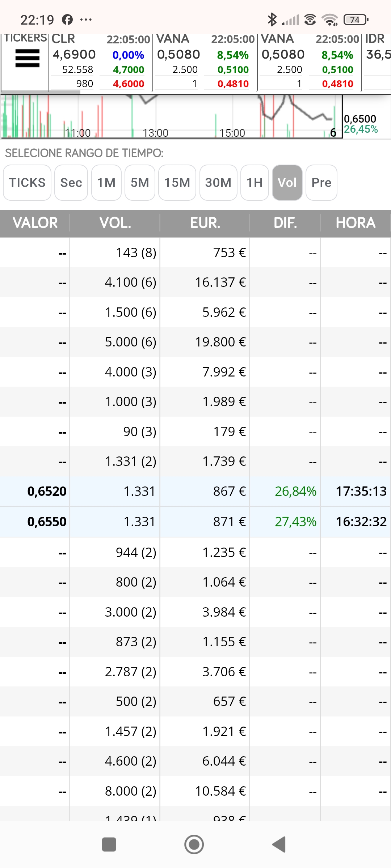
Task: Tap the Facebook notification icon in status bar
Action: click(67, 20)
